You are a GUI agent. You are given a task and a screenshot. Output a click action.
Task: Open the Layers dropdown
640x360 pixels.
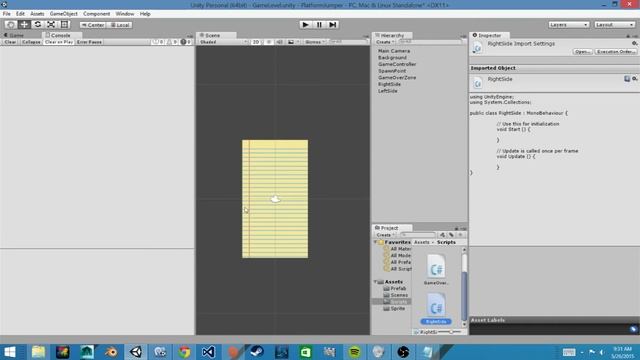[x=569, y=25]
